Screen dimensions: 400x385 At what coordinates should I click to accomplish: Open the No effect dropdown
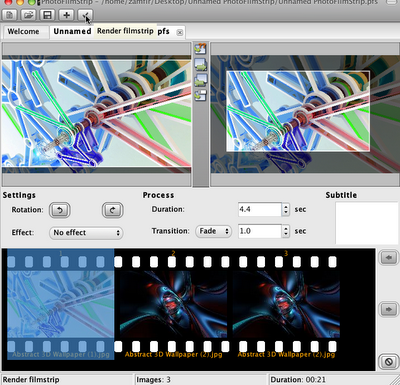[x=86, y=233]
